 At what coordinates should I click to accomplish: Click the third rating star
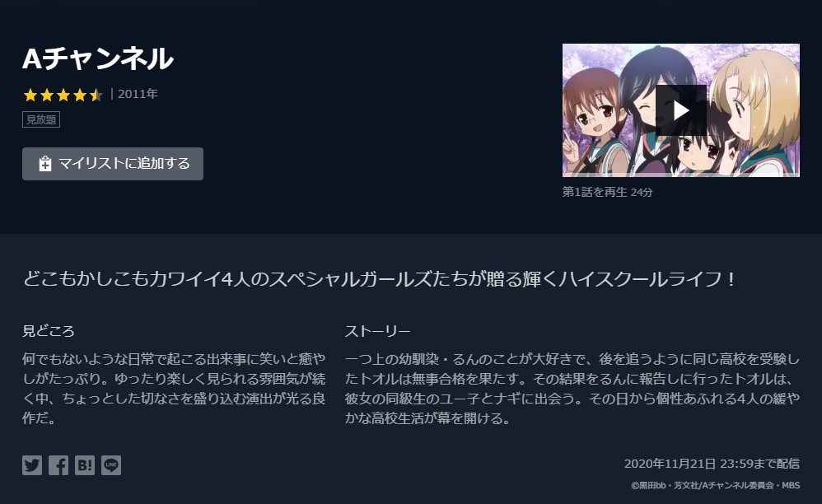63,95
